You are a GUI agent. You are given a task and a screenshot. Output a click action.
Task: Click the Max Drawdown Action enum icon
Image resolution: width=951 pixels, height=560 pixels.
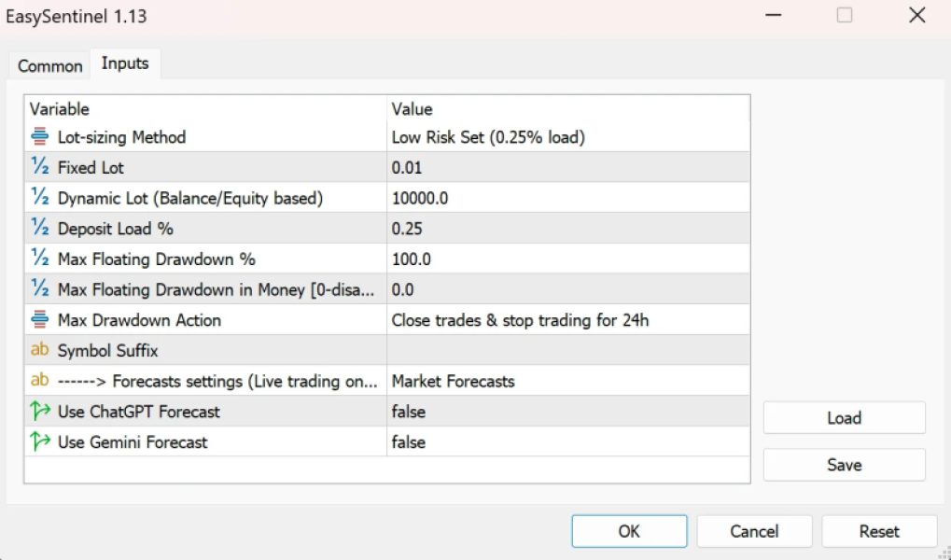point(40,320)
